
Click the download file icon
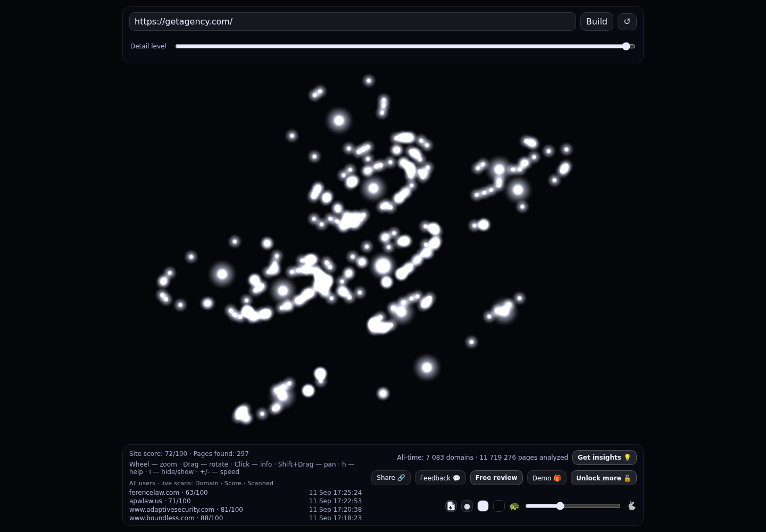[451, 506]
